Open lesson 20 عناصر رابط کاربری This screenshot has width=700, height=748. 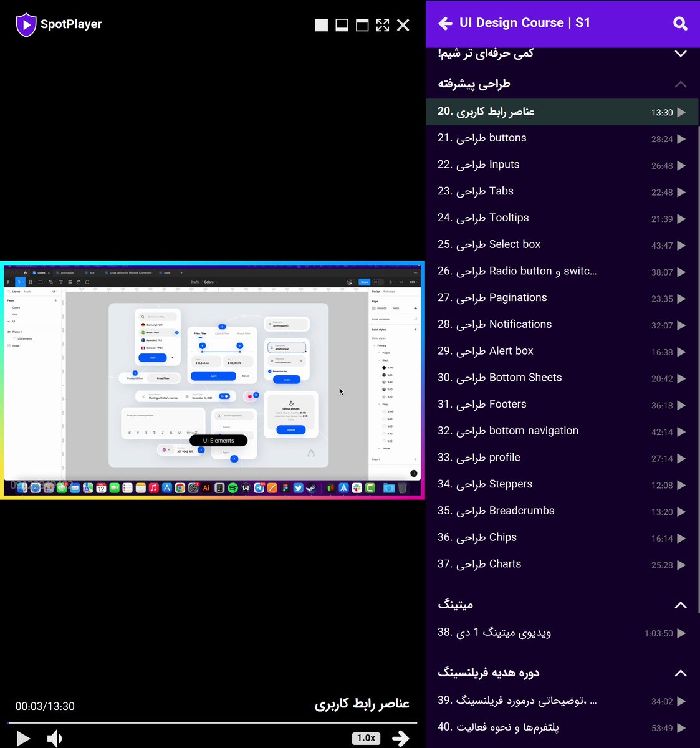(562, 112)
